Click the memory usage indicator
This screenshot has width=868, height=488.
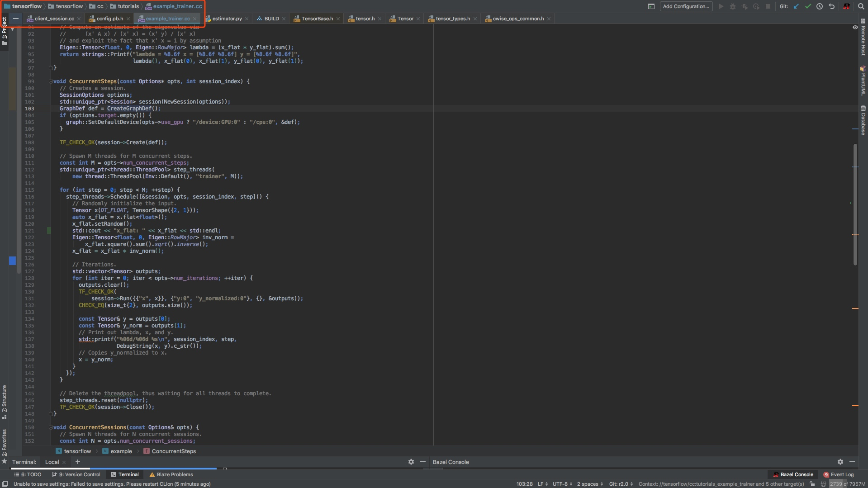[x=848, y=484]
